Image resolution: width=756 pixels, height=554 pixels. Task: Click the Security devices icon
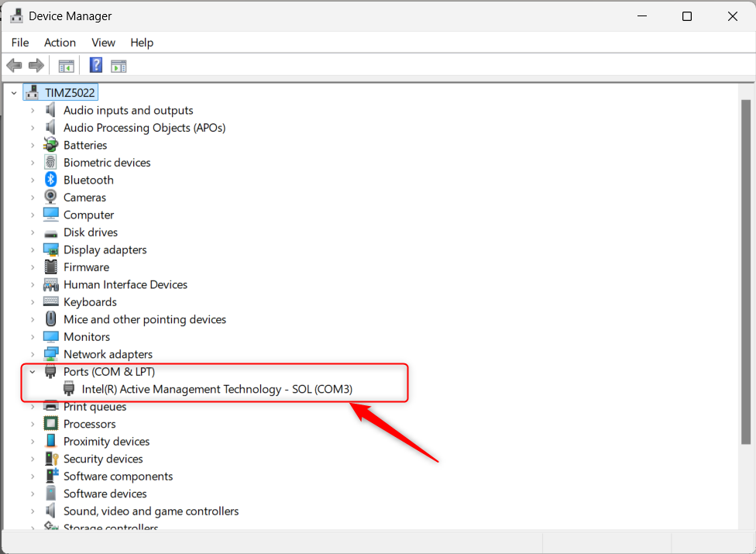50,458
